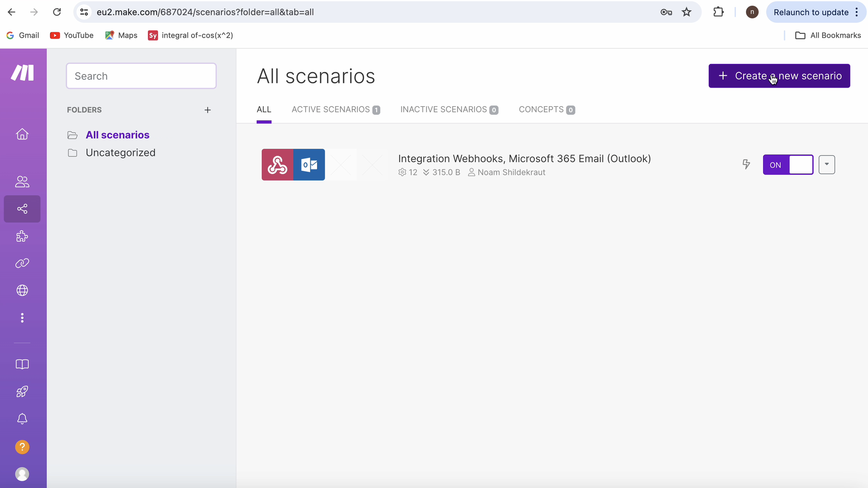Open the Chrome profile avatar

point(752,12)
